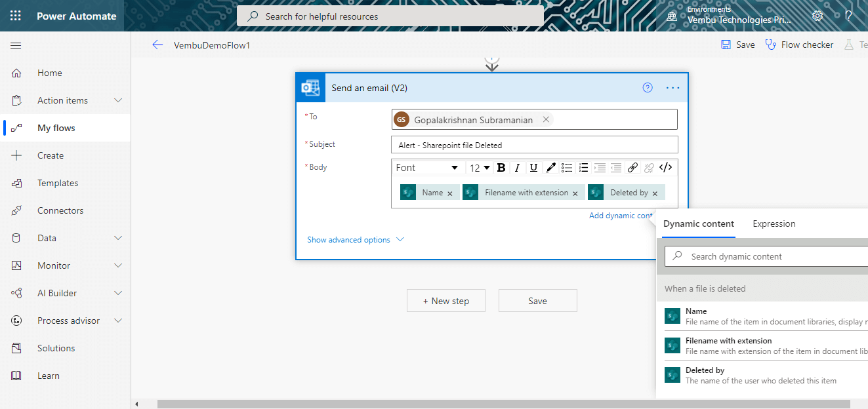Viewport: 868px width, 409px height.
Task: Click the settings gear icon
Action: pyautogui.click(x=817, y=16)
